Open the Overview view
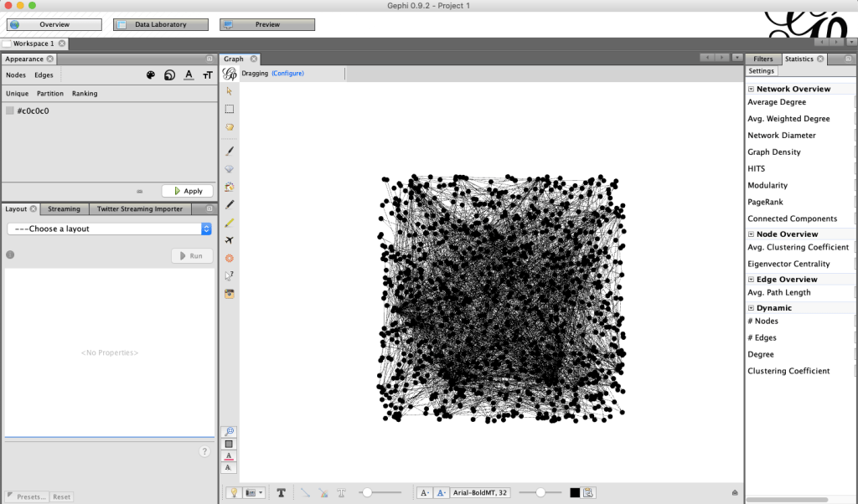 (x=54, y=24)
